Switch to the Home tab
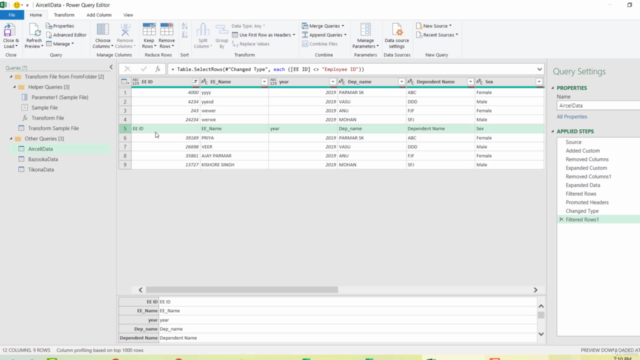The width and height of the screenshot is (640, 360). pyautogui.click(x=36, y=15)
